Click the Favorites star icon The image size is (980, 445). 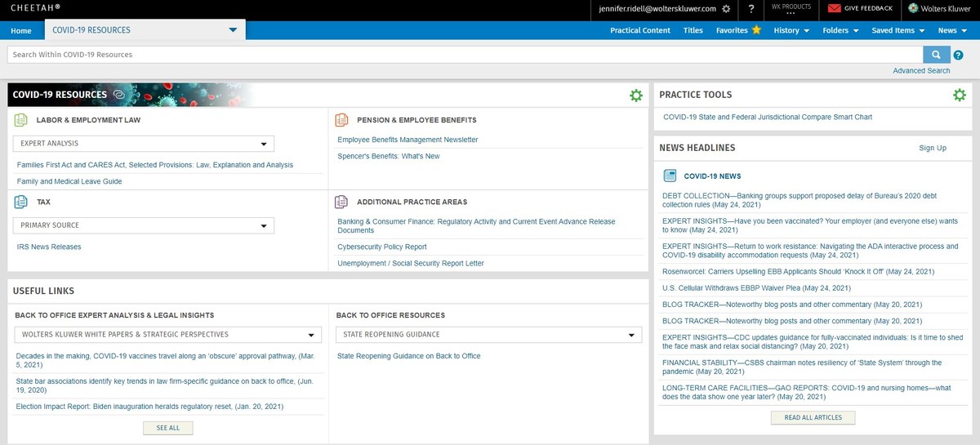point(756,30)
